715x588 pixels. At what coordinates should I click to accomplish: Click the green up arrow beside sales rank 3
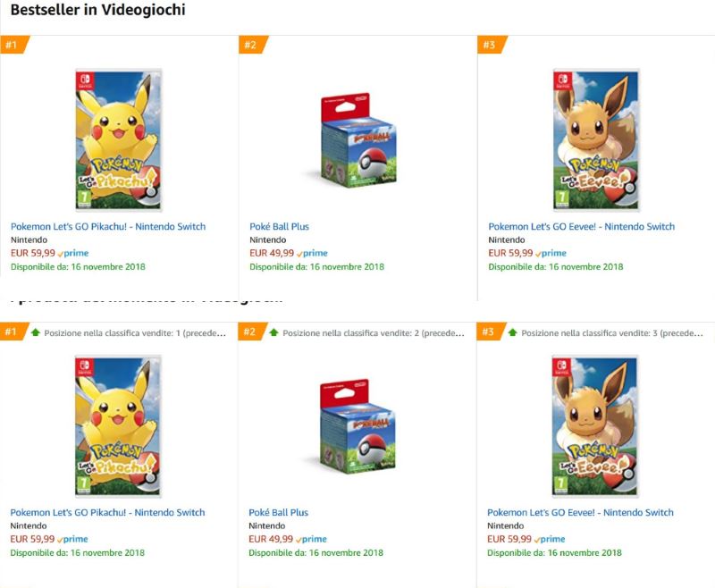tap(512, 332)
